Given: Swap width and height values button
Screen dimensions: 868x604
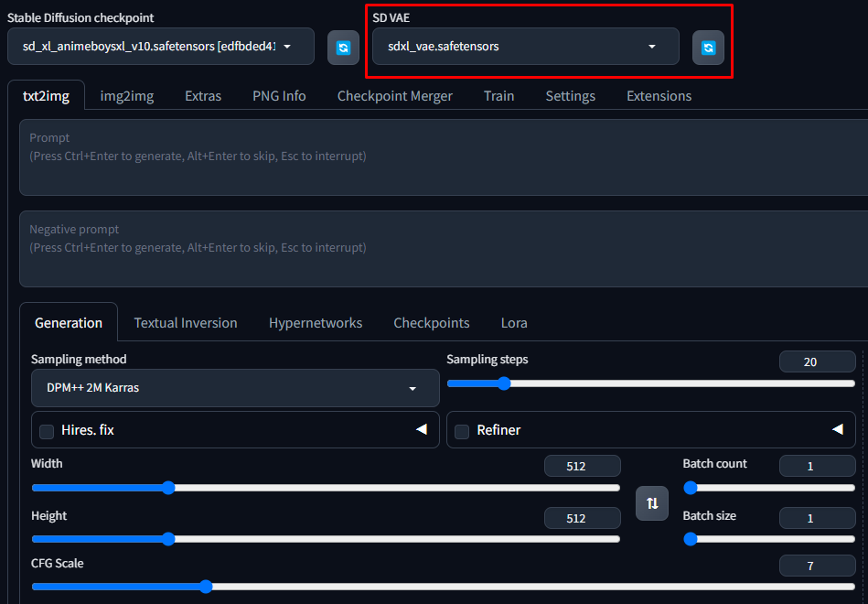Looking at the screenshot, I should point(652,503).
